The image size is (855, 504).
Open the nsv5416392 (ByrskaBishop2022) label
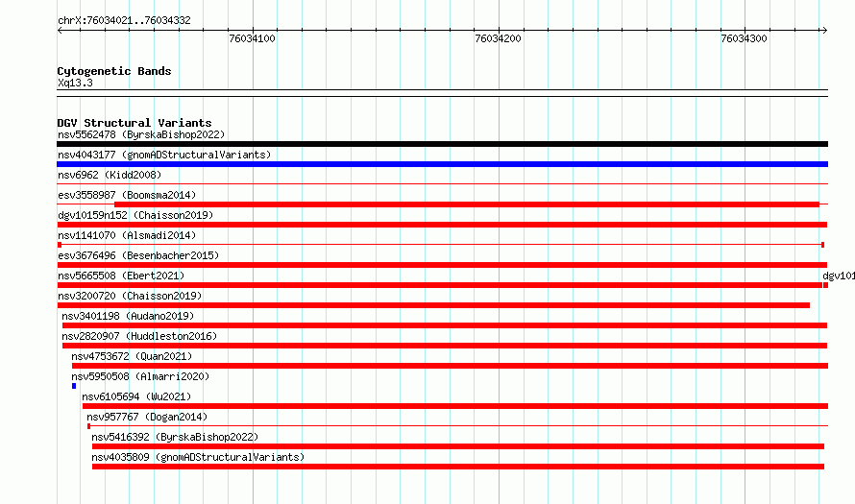175,437
